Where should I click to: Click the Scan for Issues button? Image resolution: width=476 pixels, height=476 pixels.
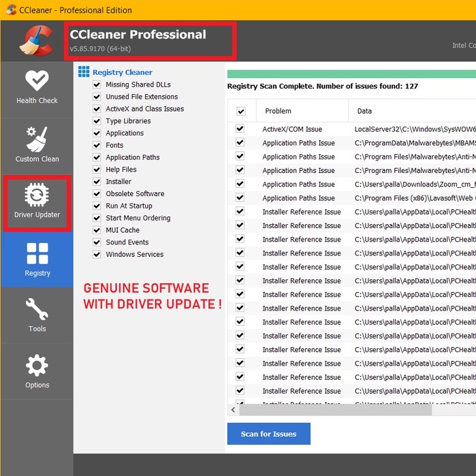[x=268, y=434]
